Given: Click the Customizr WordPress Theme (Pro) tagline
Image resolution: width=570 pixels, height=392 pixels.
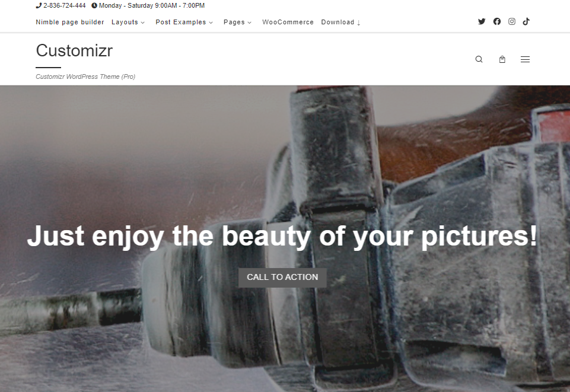Looking at the screenshot, I should coord(85,77).
